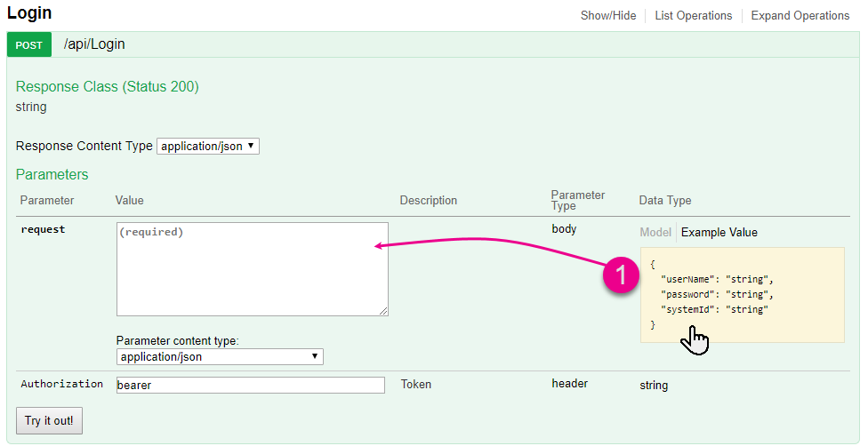868x446 pixels.
Task: Click the Login section heading
Action: 29,12
